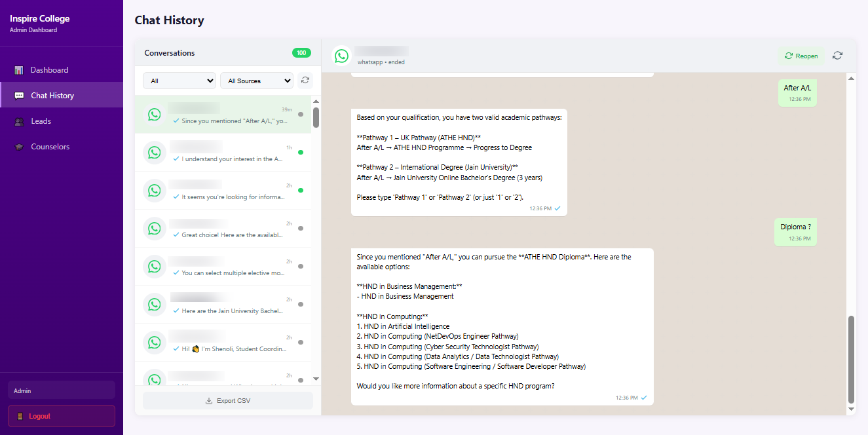Click green status dot on 1h conversation
The image size is (868, 435).
point(301,153)
